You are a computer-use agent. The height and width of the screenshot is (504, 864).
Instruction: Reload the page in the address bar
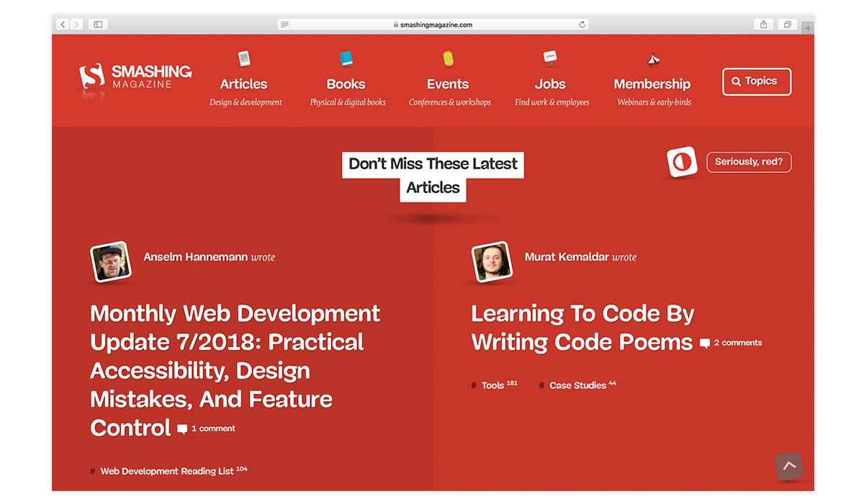582,24
